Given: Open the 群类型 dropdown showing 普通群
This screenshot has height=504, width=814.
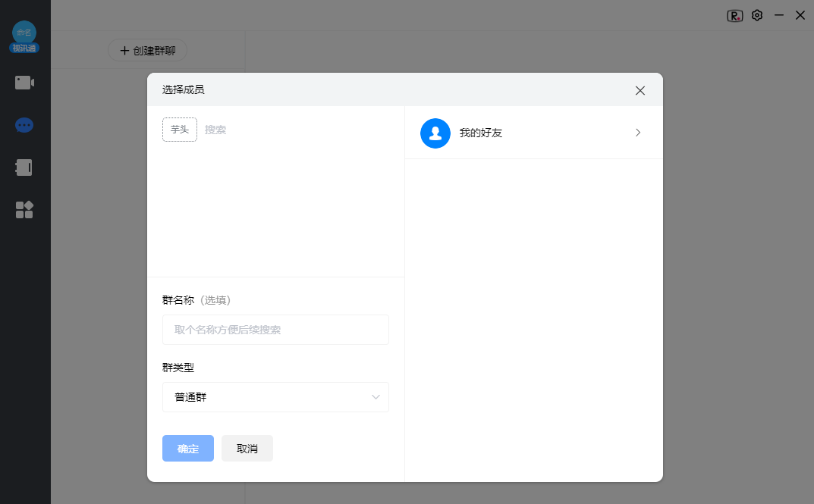Looking at the screenshot, I should click(x=275, y=397).
